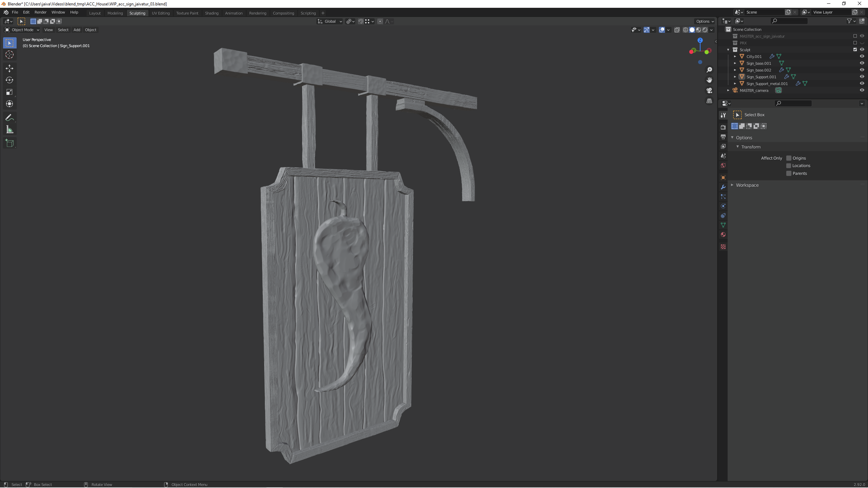Switch to the Shading workspace tab
This screenshot has height=488, width=868.
click(212, 13)
